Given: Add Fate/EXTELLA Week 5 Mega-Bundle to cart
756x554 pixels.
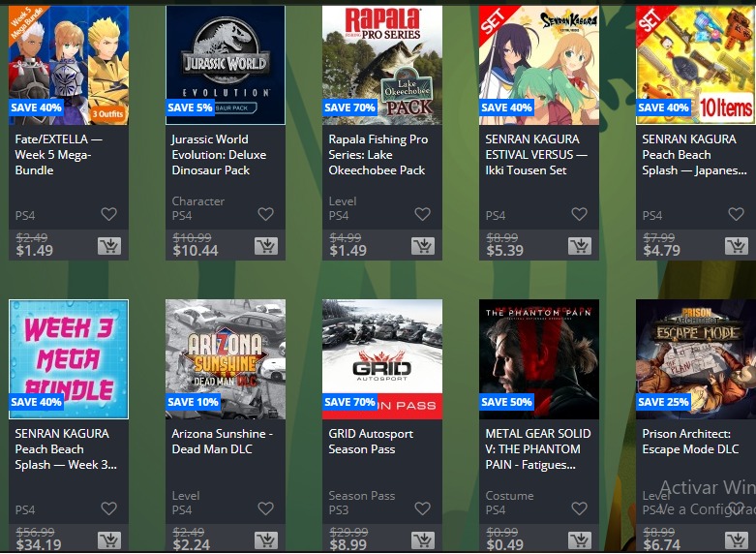Looking at the screenshot, I should coord(109,246).
